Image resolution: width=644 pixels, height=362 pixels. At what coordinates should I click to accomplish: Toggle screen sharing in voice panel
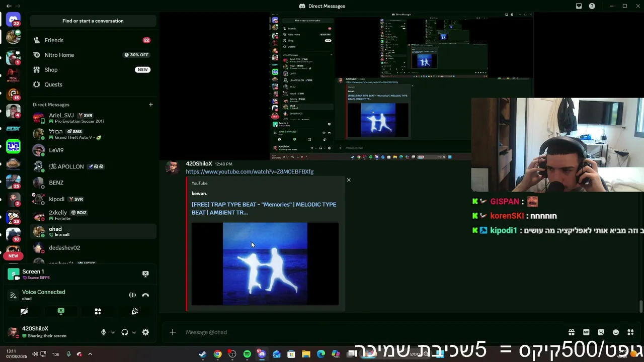(x=61, y=312)
